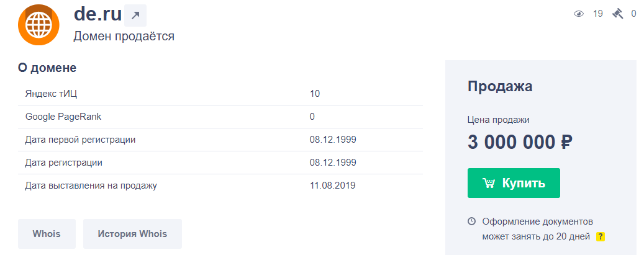Open the Whois button

pyautogui.click(x=47, y=234)
